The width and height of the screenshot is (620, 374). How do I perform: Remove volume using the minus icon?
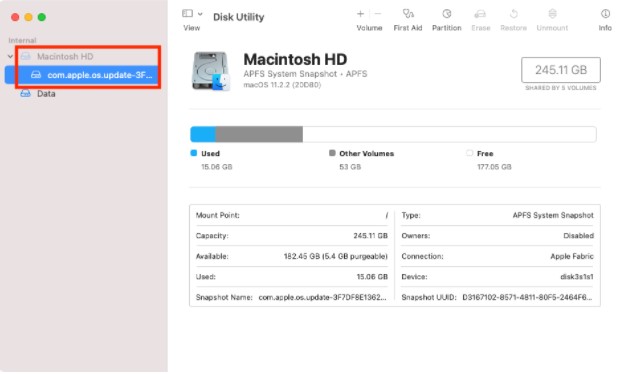[x=378, y=14]
